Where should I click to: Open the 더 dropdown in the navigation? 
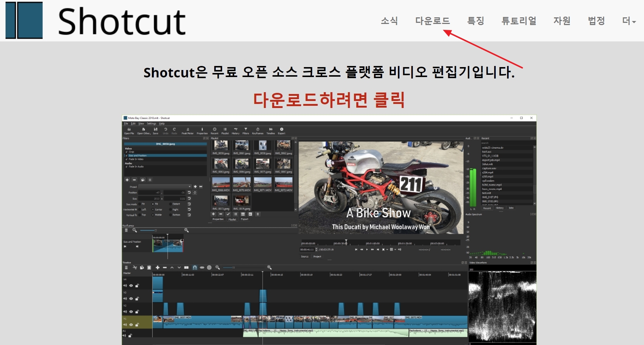[629, 21]
